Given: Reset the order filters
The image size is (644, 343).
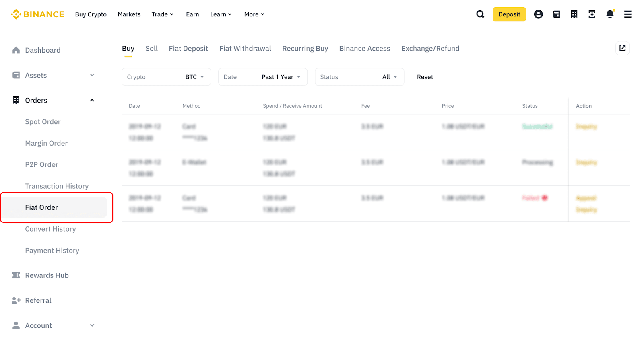Looking at the screenshot, I should 425,77.
